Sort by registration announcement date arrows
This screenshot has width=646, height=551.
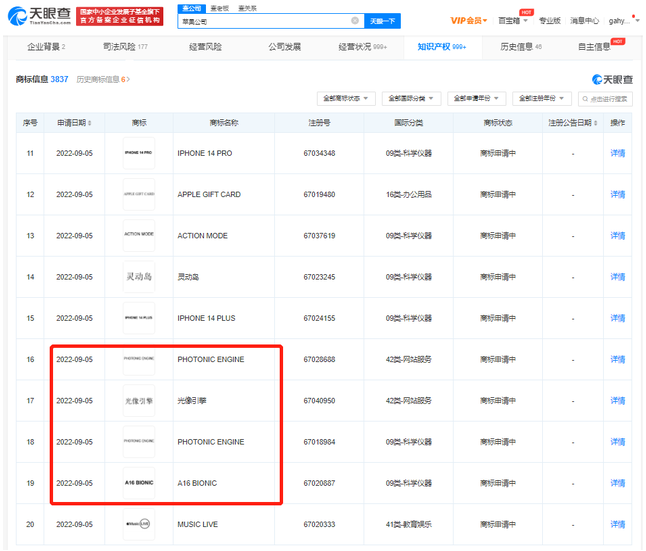click(x=595, y=123)
